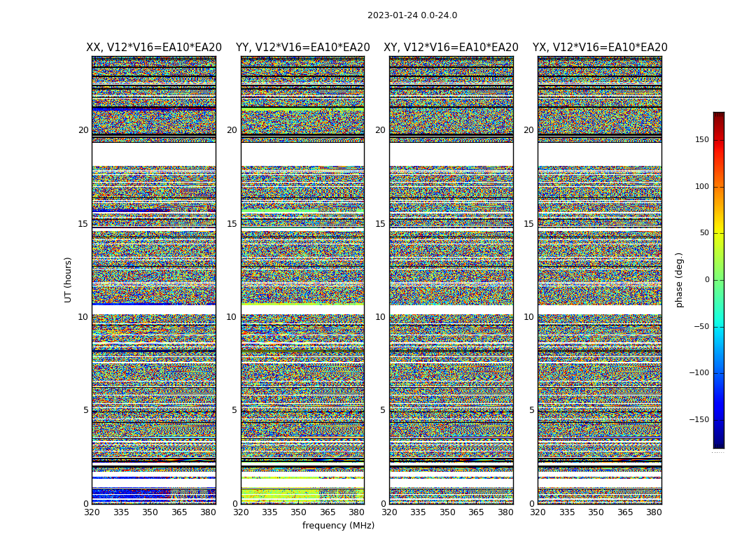Image resolution: width=735 pixels, height=560 pixels.
Task: Select the XY, V12*V16=EA10*EA20 panel title
Action: (x=451, y=48)
